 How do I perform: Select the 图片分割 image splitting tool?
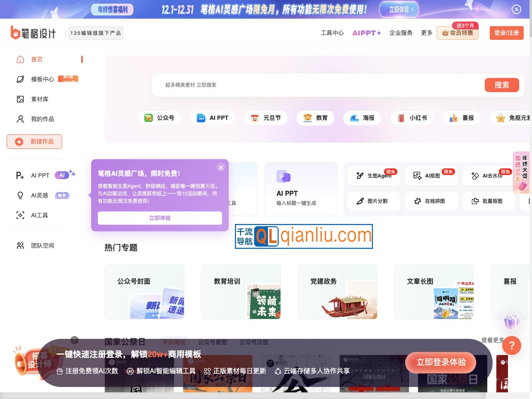[x=374, y=201]
